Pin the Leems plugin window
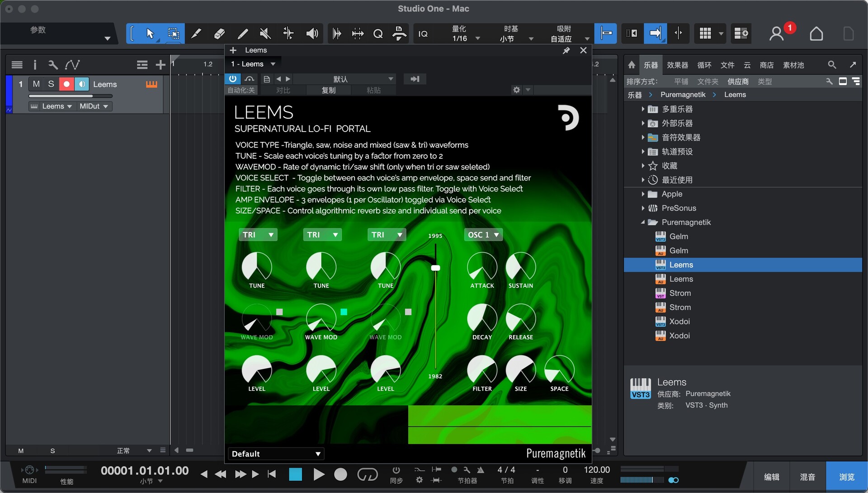Screen dimensions: 868x493 point(566,50)
